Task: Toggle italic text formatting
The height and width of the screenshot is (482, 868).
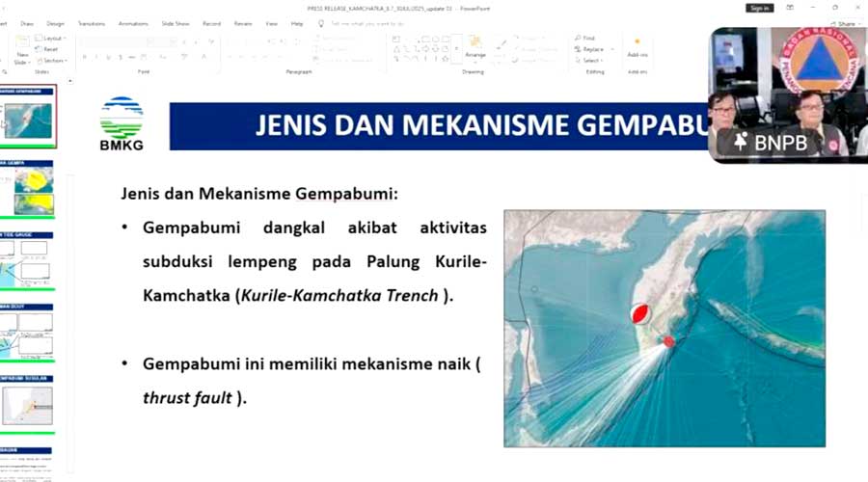Action: click(x=96, y=57)
